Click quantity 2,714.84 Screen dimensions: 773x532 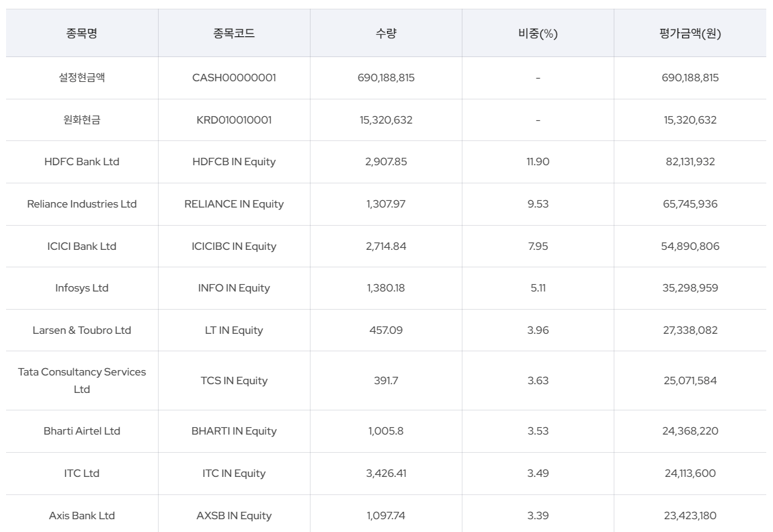386,247
